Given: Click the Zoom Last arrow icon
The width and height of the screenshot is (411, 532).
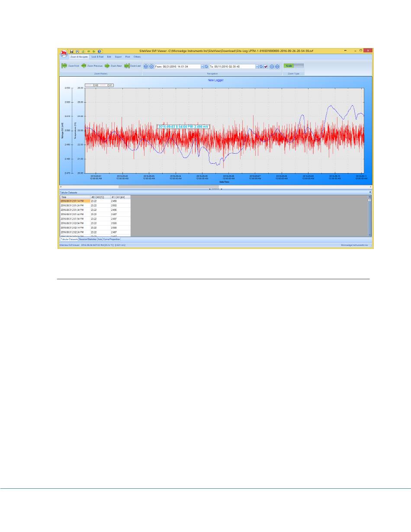Looking at the screenshot, I should click(127, 66).
